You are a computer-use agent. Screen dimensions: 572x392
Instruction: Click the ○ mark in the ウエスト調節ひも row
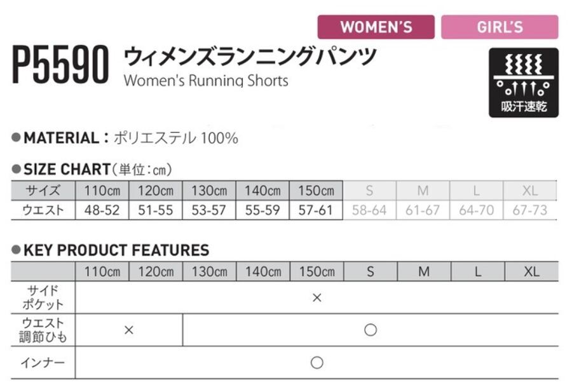pyautogui.click(x=371, y=330)
